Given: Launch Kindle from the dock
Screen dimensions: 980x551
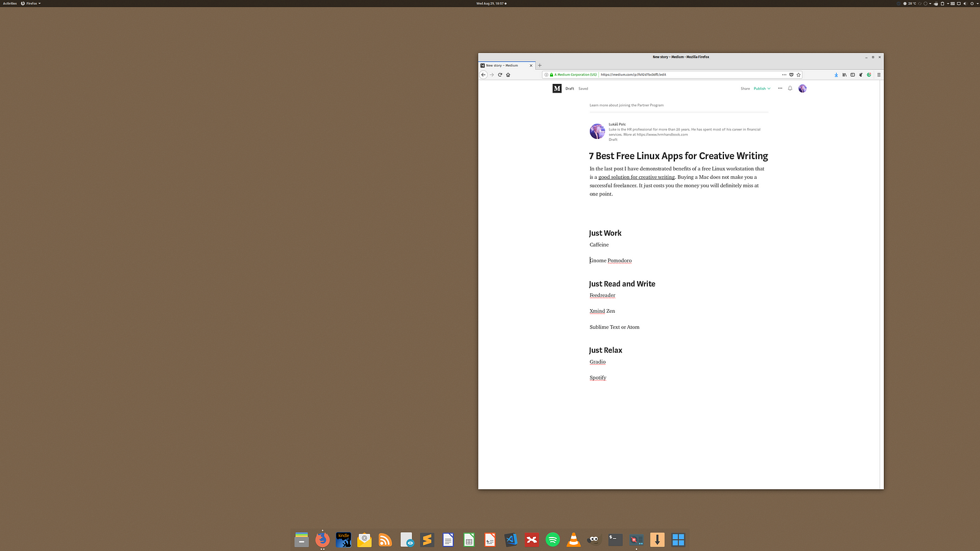Looking at the screenshot, I should (x=343, y=539).
